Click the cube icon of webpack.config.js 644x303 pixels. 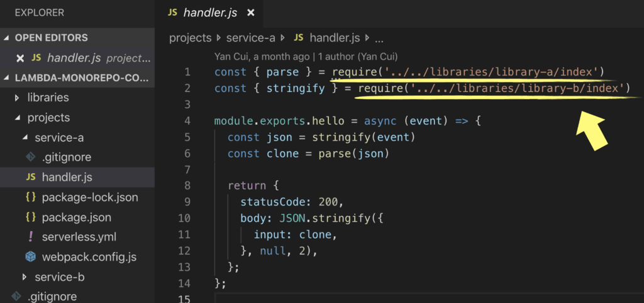(31, 257)
